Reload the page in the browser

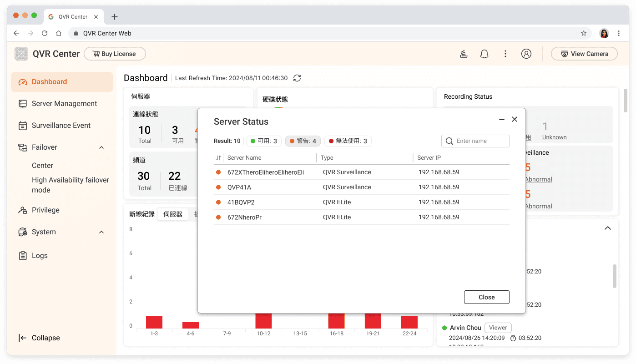(45, 33)
